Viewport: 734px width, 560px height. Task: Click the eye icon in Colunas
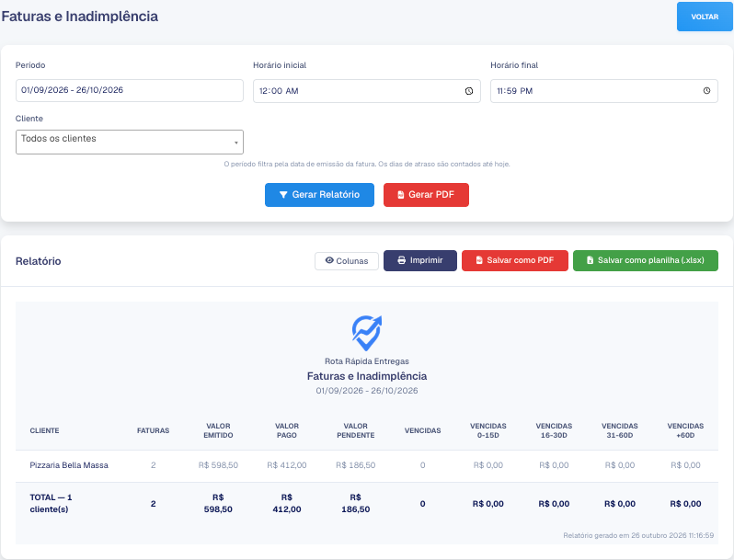pos(329,260)
